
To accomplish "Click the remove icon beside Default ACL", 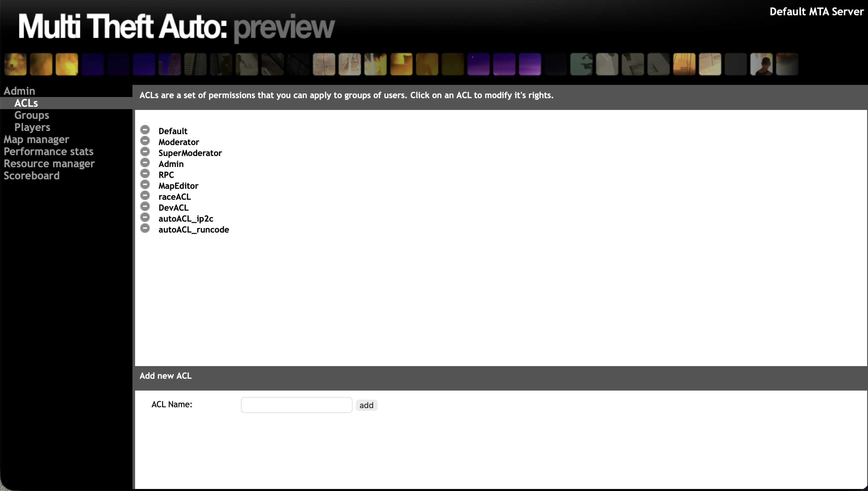I will click(145, 130).
